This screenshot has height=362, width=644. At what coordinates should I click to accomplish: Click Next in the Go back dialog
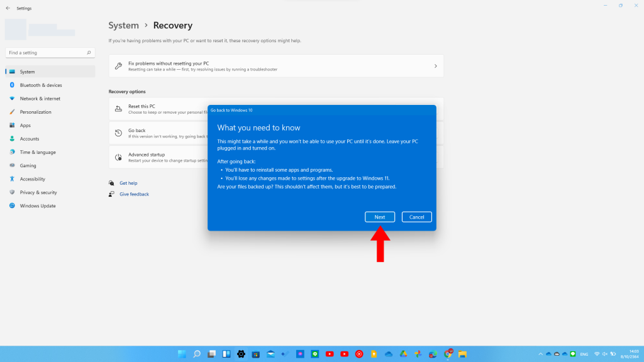point(379,217)
